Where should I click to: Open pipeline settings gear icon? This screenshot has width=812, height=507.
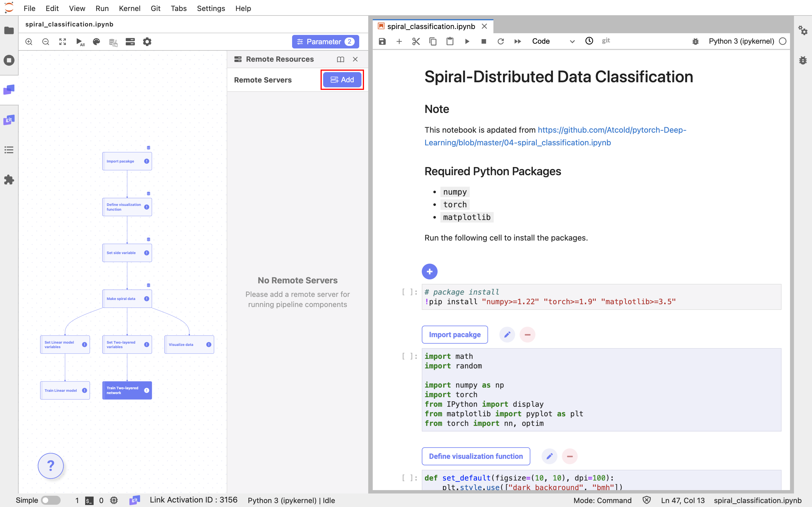[147, 42]
